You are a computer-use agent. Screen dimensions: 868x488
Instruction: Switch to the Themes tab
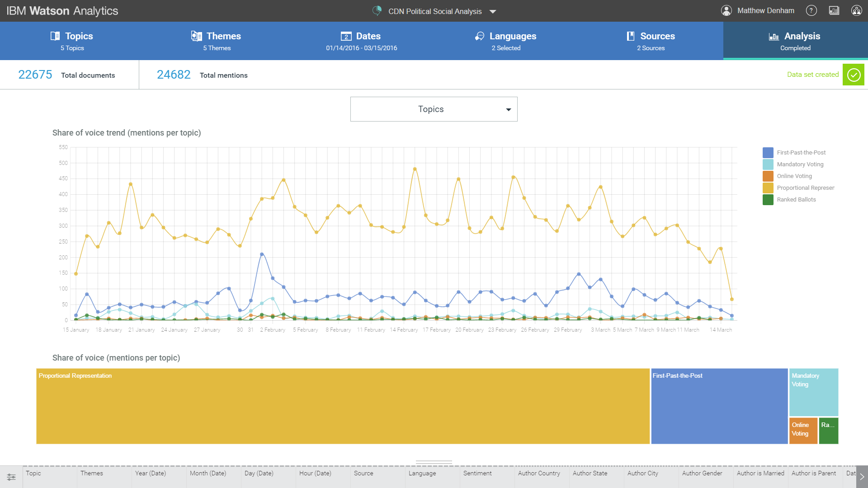click(x=217, y=41)
